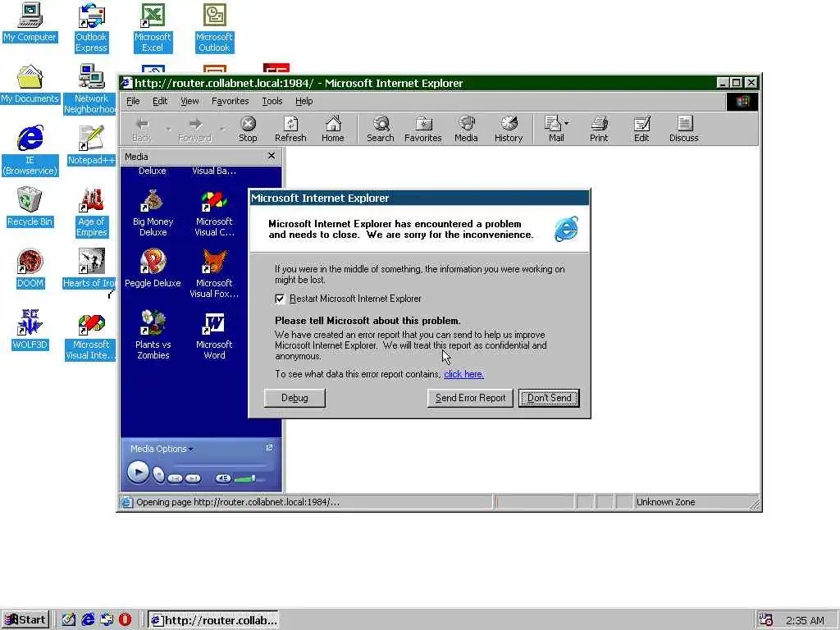The width and height of the screenshot is (840, 630).
Task: Open the Help menu
Action: click(304, 101)
